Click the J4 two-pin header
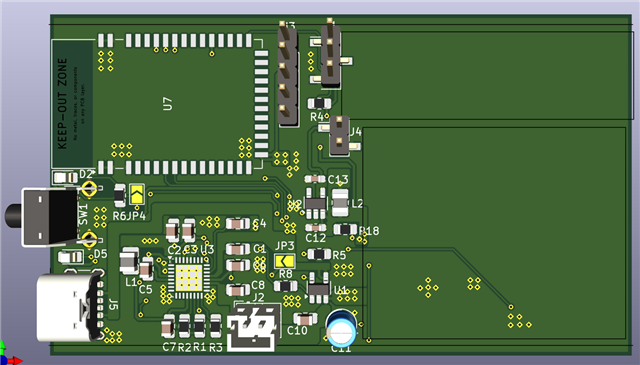This screenshot has width=640, height=365. (340, 136)
